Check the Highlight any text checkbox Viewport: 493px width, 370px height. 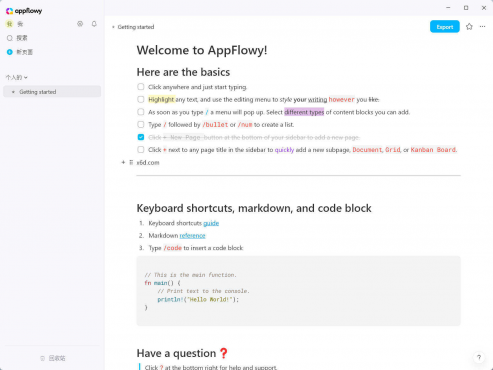[141, 99]
